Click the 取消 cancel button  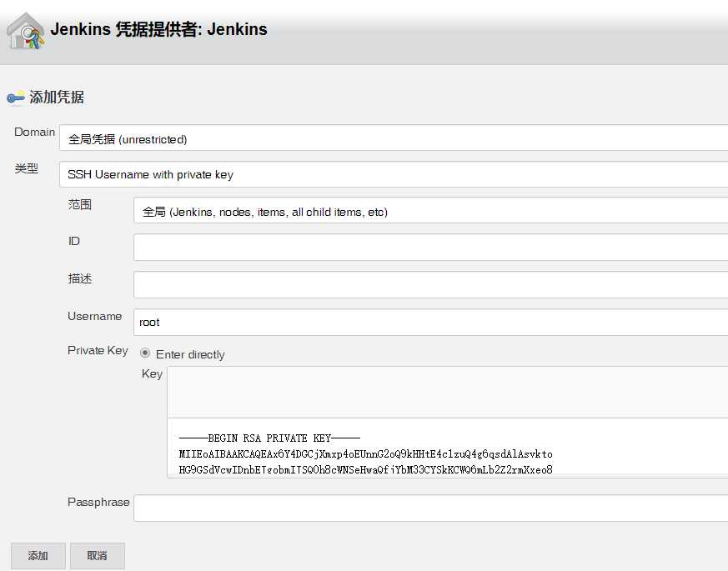coord(98,556)
